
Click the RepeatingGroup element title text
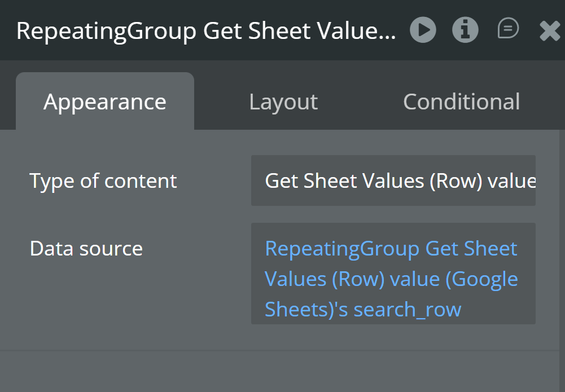[206, 31]
